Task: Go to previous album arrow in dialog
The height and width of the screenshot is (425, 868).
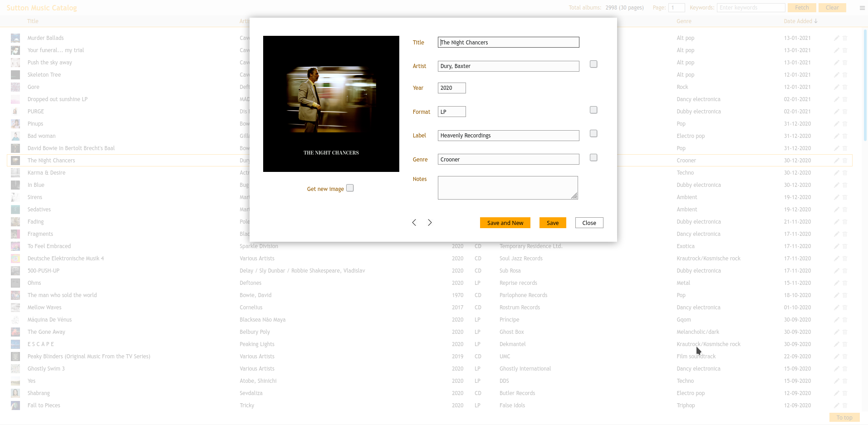Action: [414, 222]
